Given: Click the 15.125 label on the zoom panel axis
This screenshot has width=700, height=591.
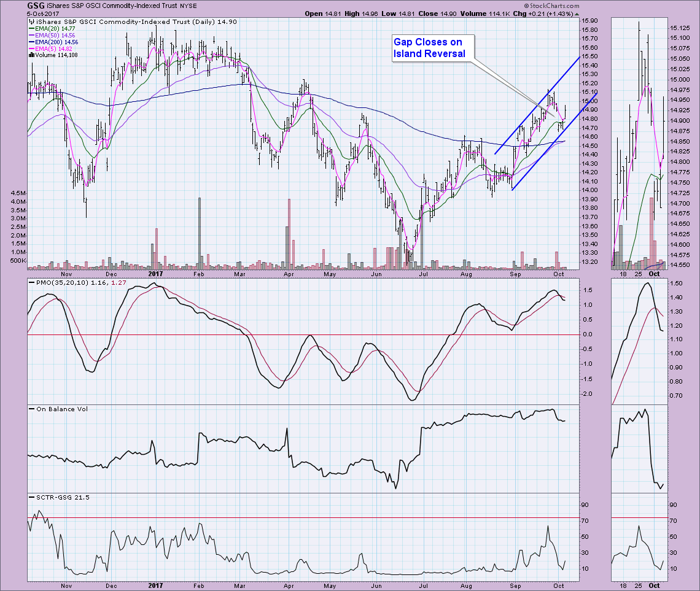Looking at the screenshot, I should (680, 28).
